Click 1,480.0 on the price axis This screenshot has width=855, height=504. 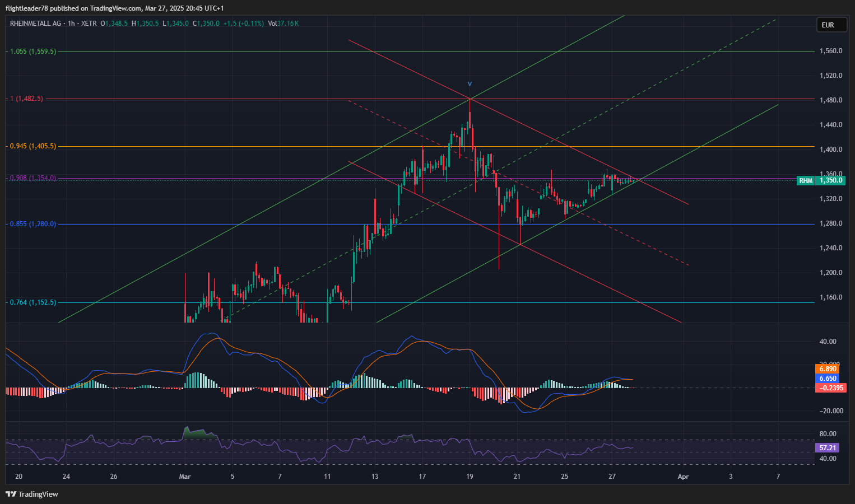[831, 100]
